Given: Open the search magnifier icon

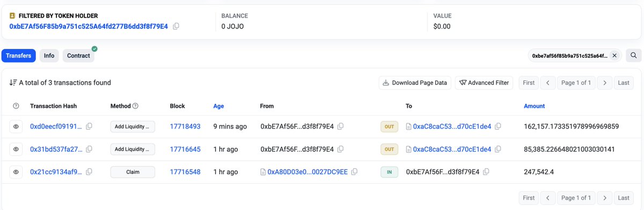Looking at the screenshot, I should pyautogui.click(x=633, y=55).
